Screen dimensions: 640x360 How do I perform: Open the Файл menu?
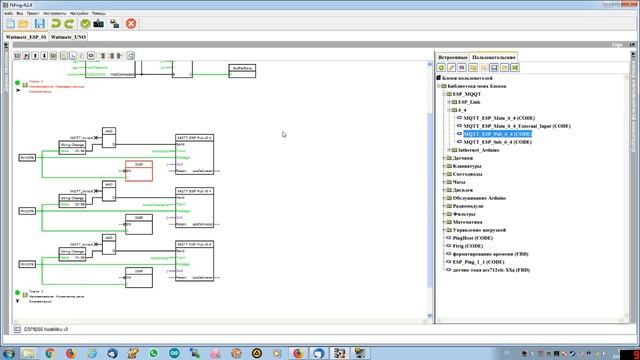[9, 13]
